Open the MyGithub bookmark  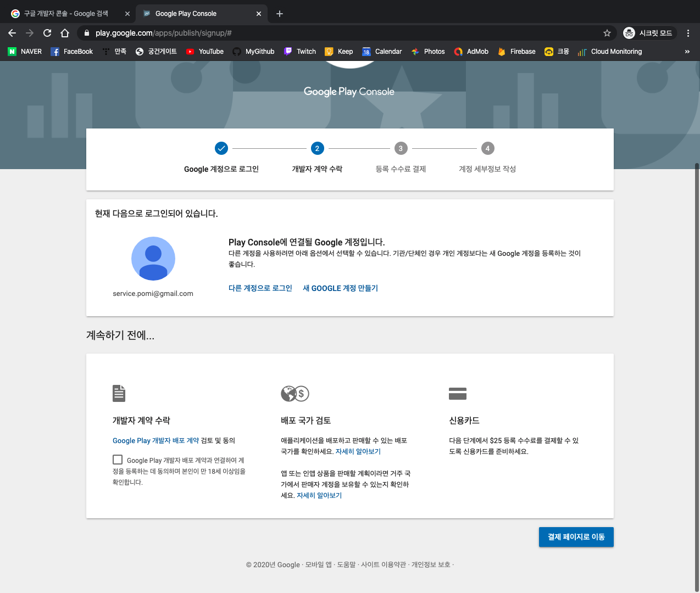253,52
